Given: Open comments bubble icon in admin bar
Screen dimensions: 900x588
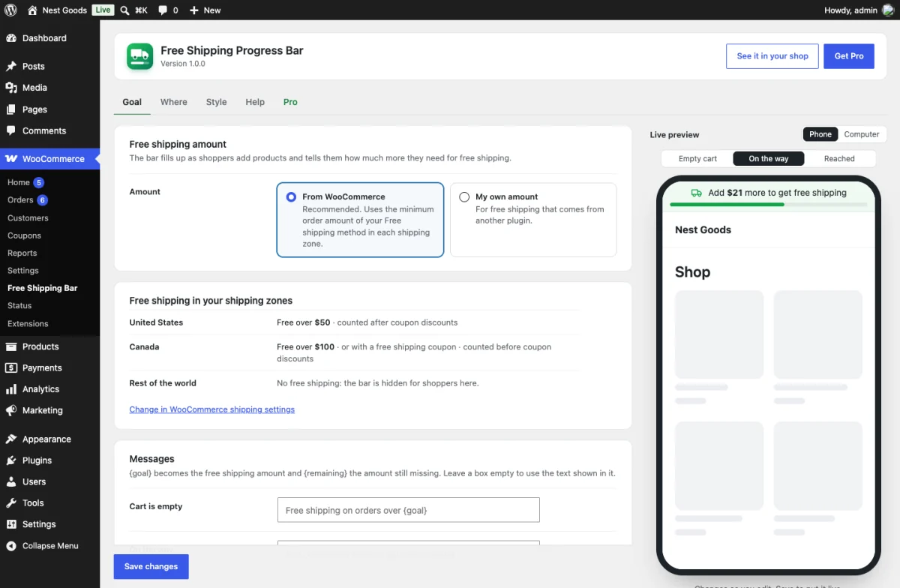Looking at the screenshot, I should tap(161, 10).
